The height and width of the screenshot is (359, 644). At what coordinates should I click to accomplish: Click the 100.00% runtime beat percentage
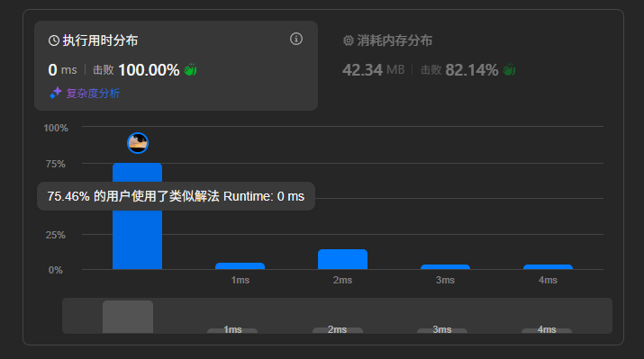149,70
